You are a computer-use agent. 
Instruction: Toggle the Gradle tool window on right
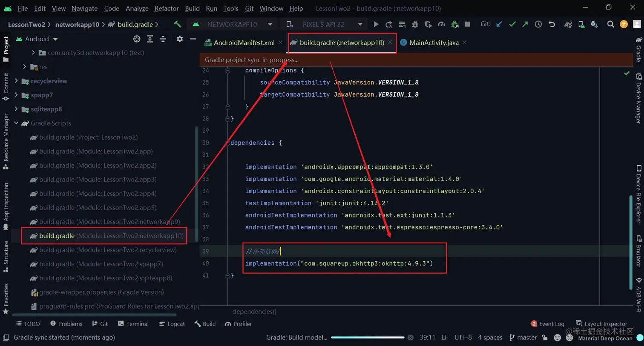[638, 49]
